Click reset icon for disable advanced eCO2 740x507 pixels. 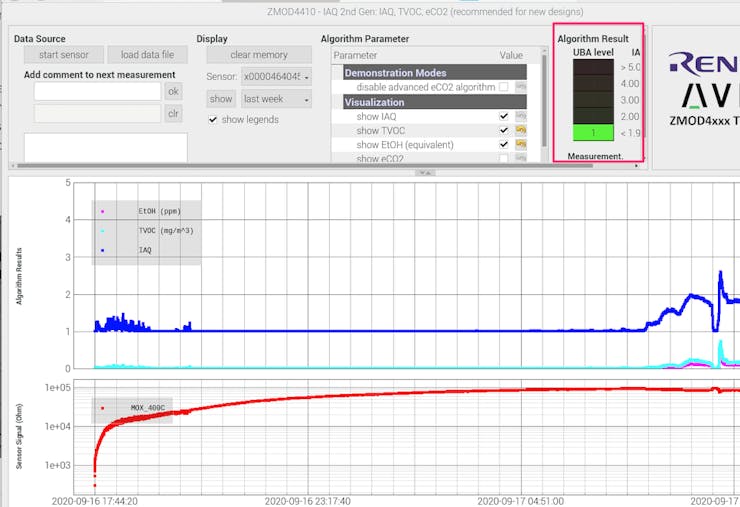521,87
